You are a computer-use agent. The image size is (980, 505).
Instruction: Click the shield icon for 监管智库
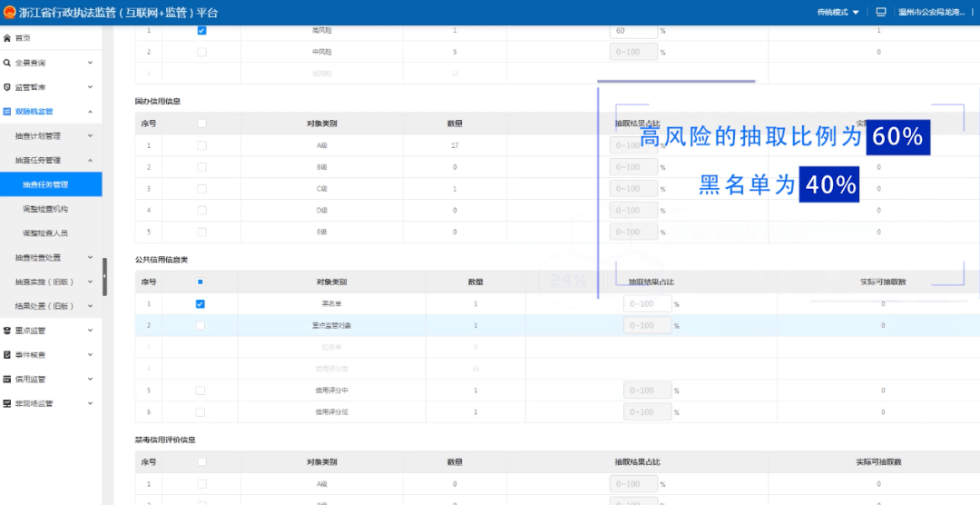pyautogui.click(x=7, y=87)
